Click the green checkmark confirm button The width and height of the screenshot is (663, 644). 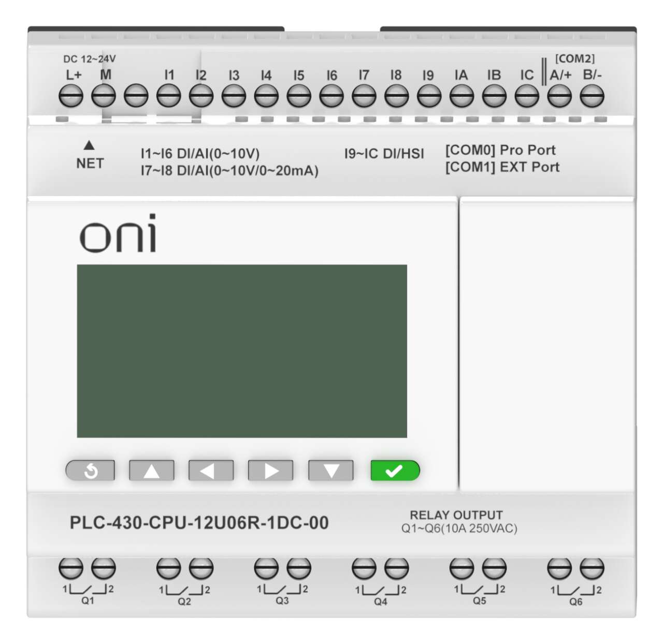(395, 471)
